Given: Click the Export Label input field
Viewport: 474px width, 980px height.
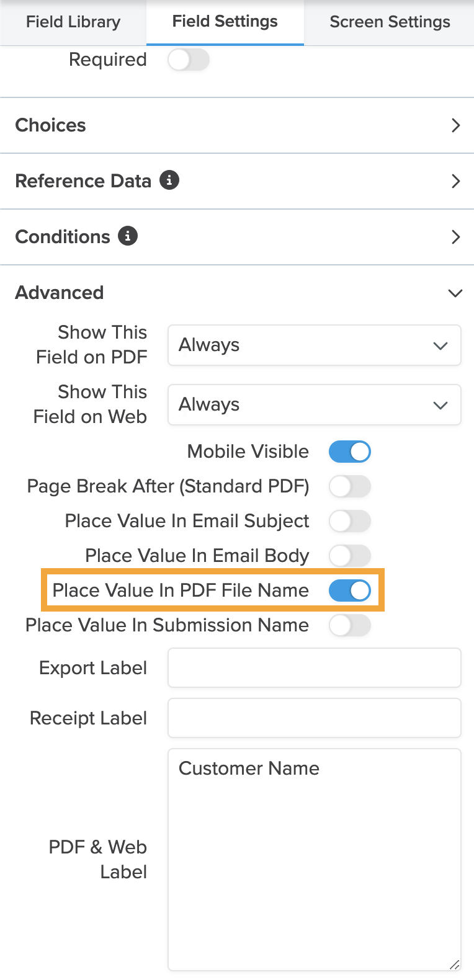Looking at the screenshot, I should point(314,668).
